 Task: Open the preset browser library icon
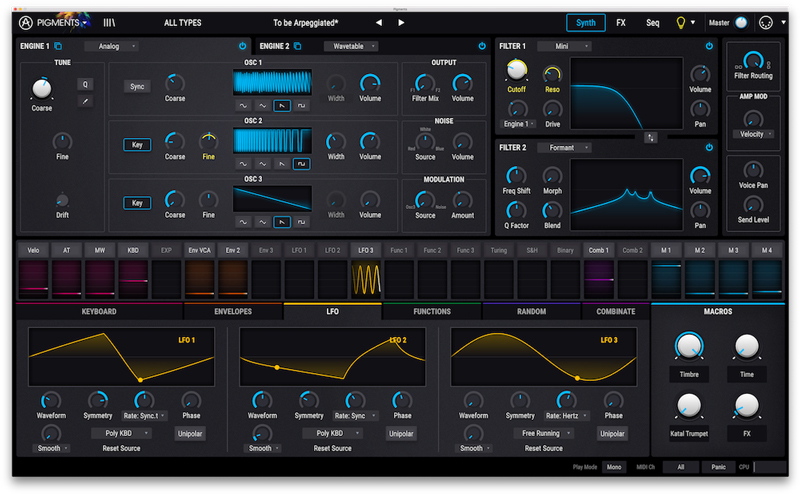point(109,22)
